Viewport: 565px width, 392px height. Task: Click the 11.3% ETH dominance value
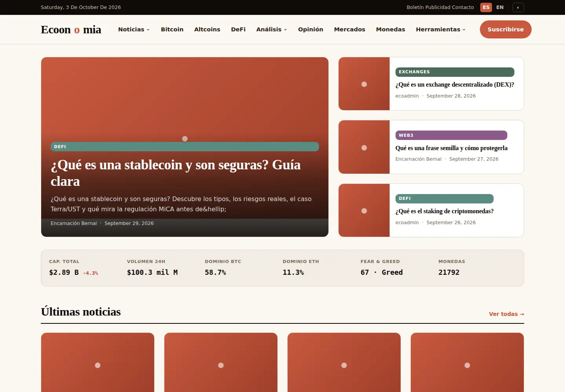pos(293,272)
